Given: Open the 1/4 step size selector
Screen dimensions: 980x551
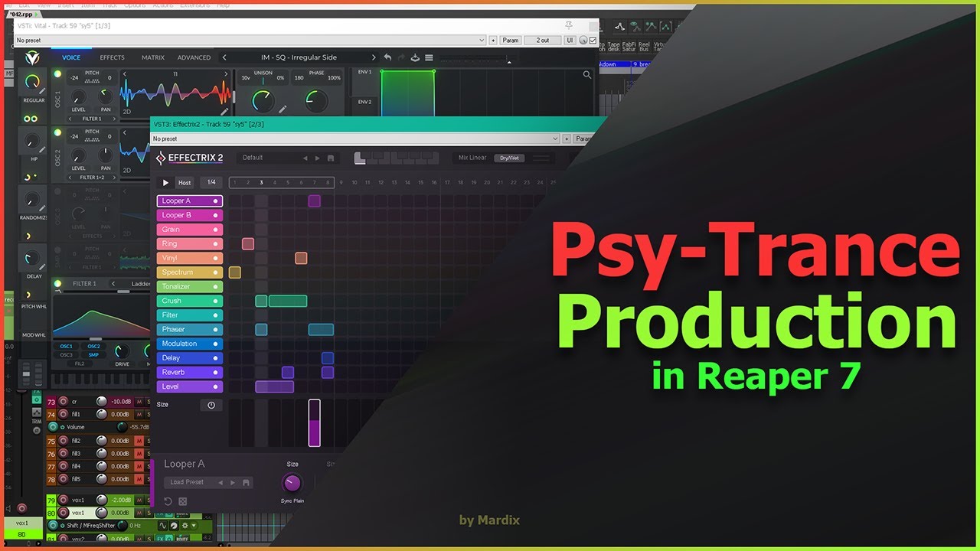Looking at the screenshot, I should point(211,182).
